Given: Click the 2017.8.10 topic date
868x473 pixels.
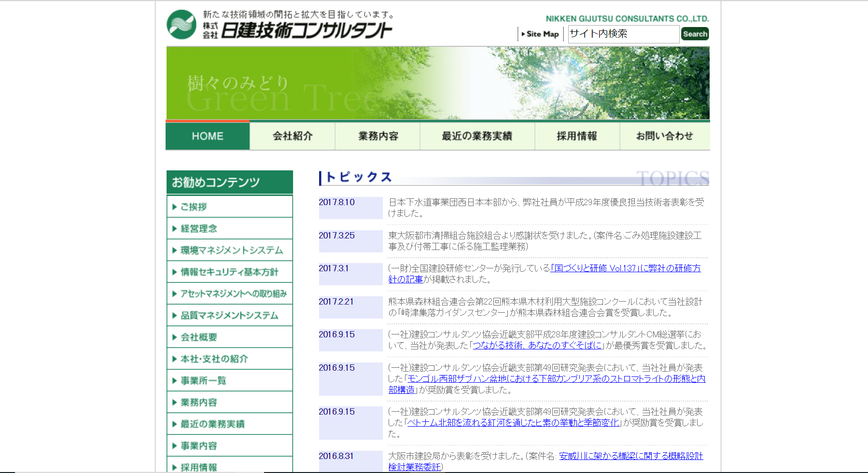Looking at the screenshot, I should pyautogui.click(x=336, y=202).
